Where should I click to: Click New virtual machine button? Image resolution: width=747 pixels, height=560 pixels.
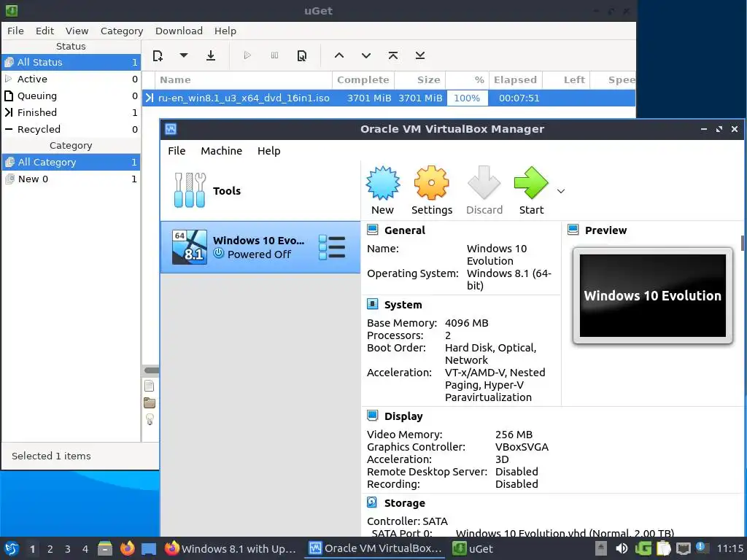[382, 191]
